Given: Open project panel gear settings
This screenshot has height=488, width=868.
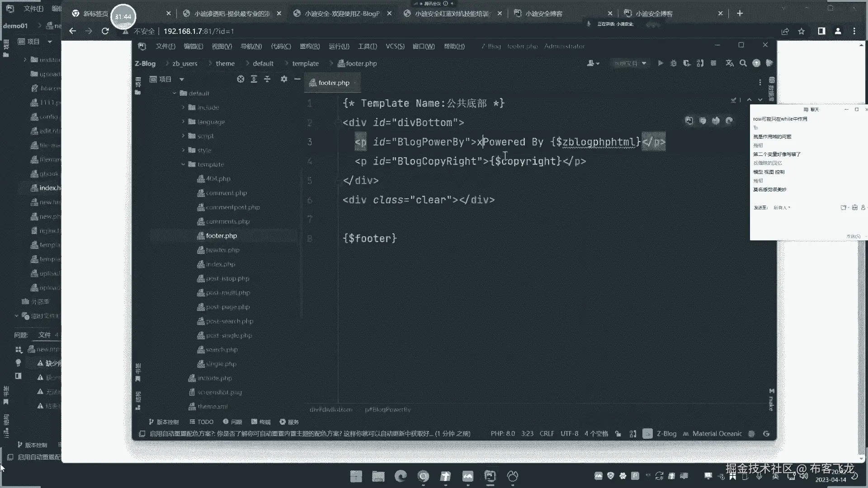Looking at the screenshot, I should [x=284, y=79].
